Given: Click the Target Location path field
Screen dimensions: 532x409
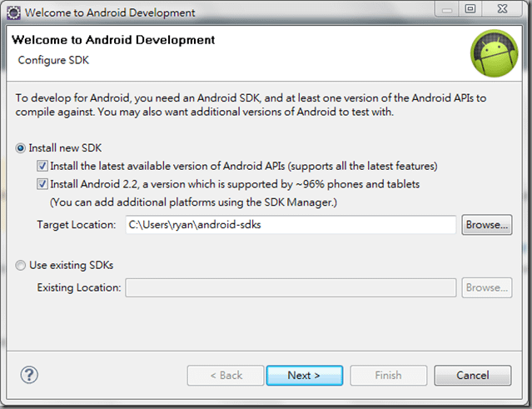Looking at the screenshot, I should click(x=291, y=225).
